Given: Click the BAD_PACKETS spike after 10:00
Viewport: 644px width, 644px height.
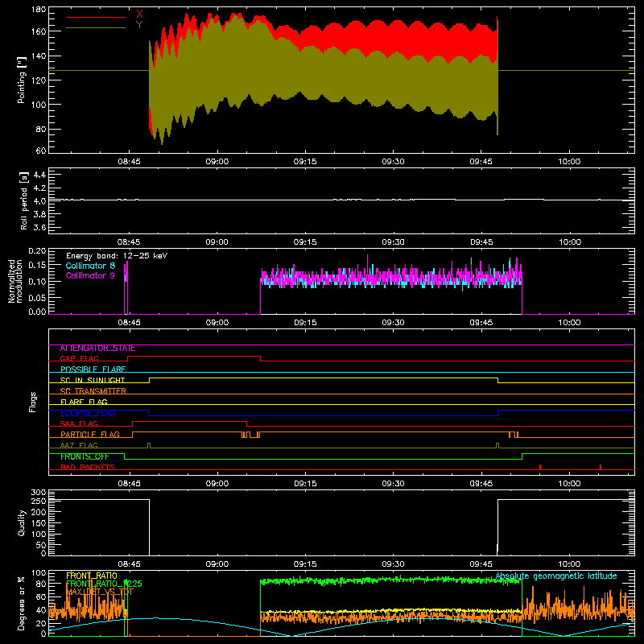Looking at the screenshot, I should click(601, 467).
